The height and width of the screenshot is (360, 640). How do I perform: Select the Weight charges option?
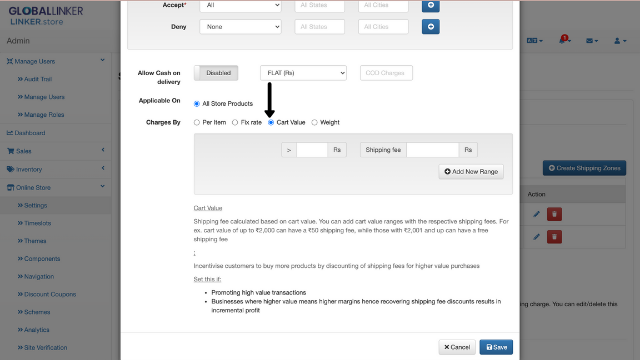[x=314, y=122]
